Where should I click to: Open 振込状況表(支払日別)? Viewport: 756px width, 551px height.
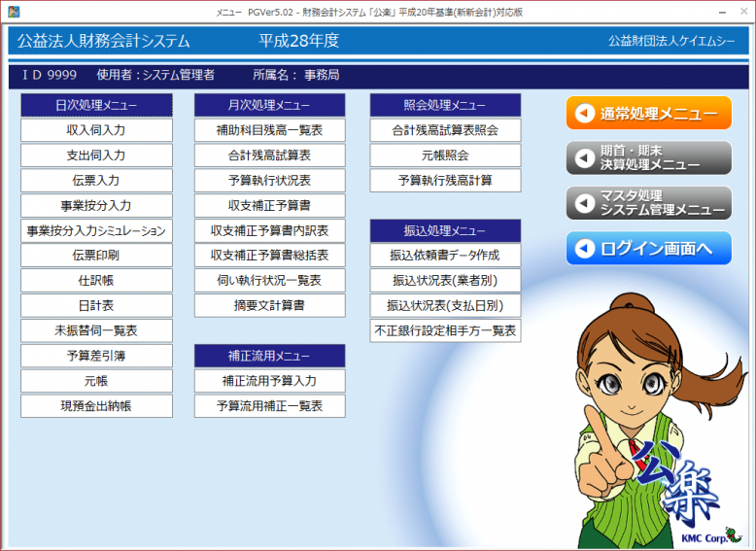click(445, 306)
